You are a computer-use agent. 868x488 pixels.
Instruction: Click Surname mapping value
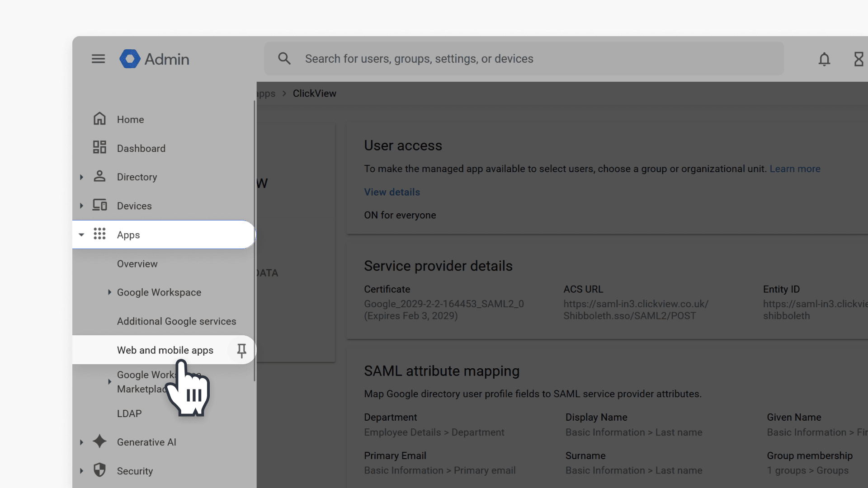[x=634, y=470]
